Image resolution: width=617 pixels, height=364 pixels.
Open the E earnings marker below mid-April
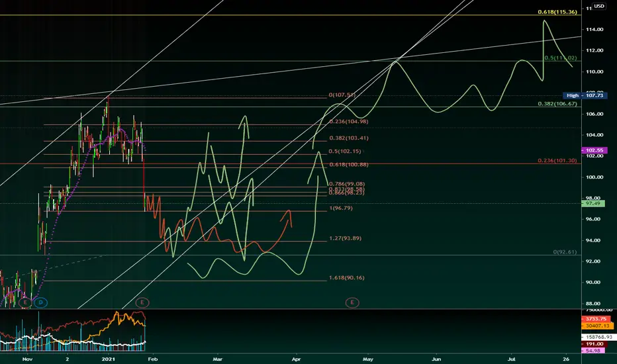pos(352,302)
